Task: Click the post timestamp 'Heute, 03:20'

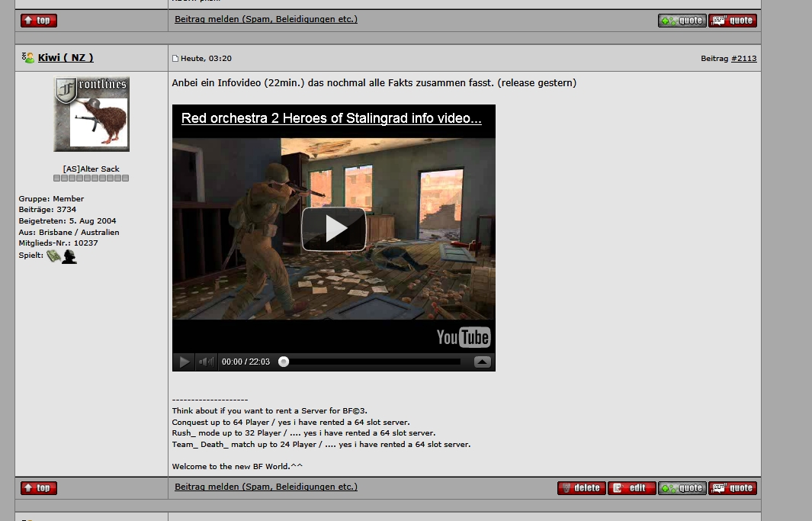Action: (x=206, y=59)
